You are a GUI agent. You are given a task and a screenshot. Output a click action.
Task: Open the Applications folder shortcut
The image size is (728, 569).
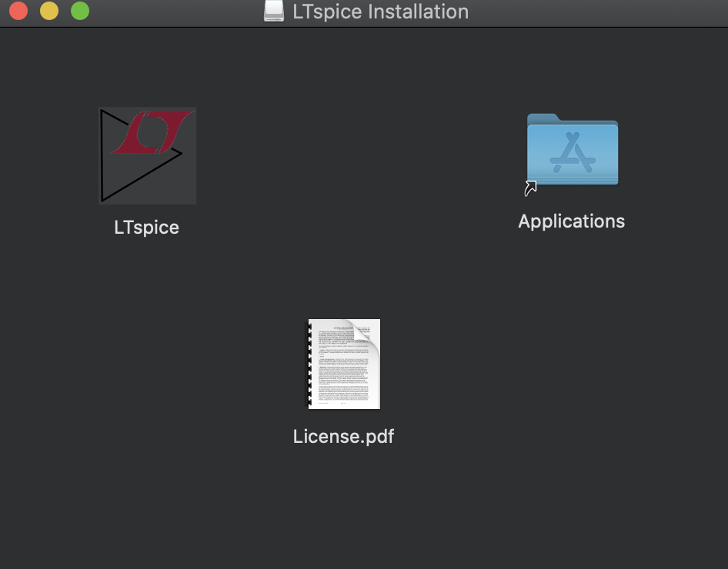pyautogui.click(x=572, y=154)
